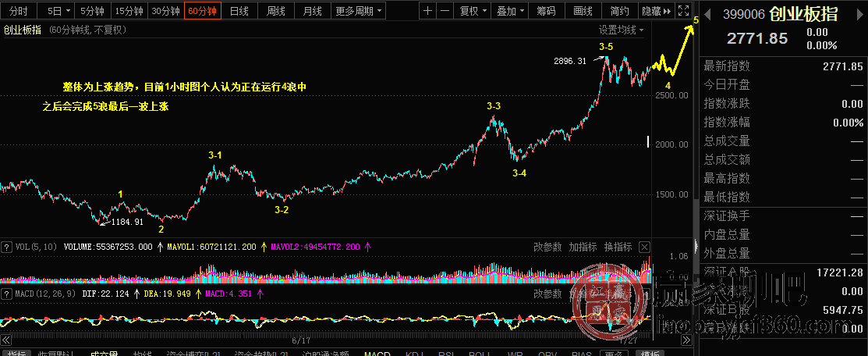The width and height of the screenshot is (868, 356).
Task: Click the 17221.28 value
Action: (840, 272)
